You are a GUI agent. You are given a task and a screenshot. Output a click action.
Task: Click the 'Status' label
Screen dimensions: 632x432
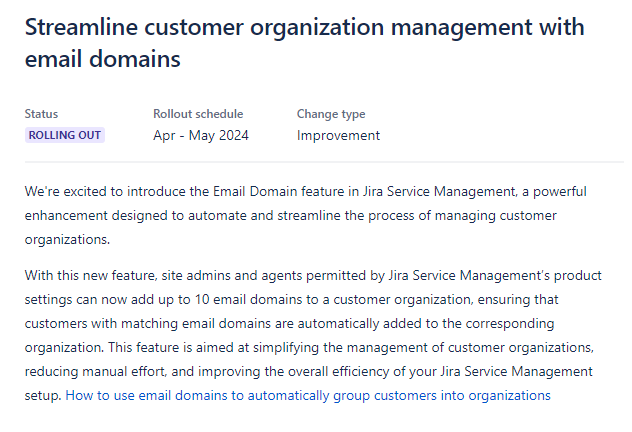coord(41,114)
